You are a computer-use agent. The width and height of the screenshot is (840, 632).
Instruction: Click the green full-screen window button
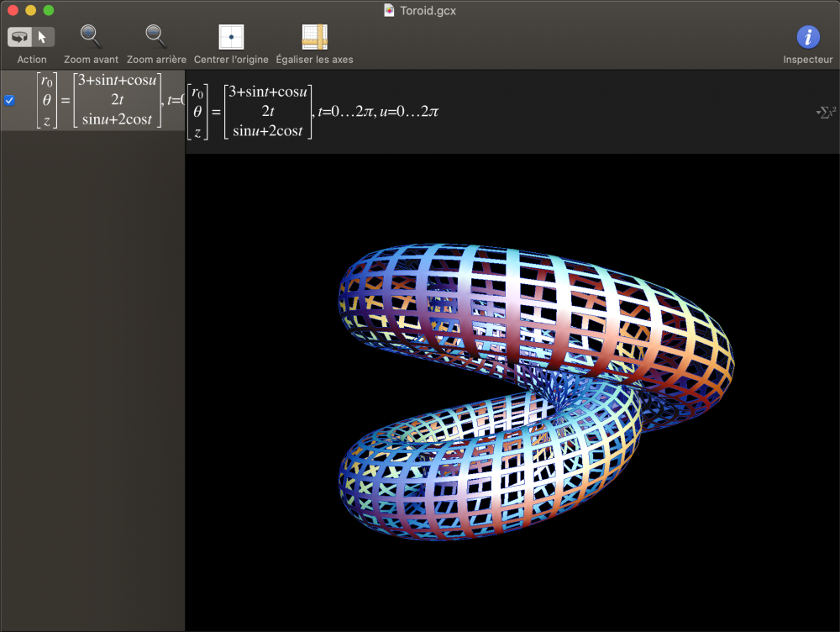pyautogui.click(x=48, y=10)
